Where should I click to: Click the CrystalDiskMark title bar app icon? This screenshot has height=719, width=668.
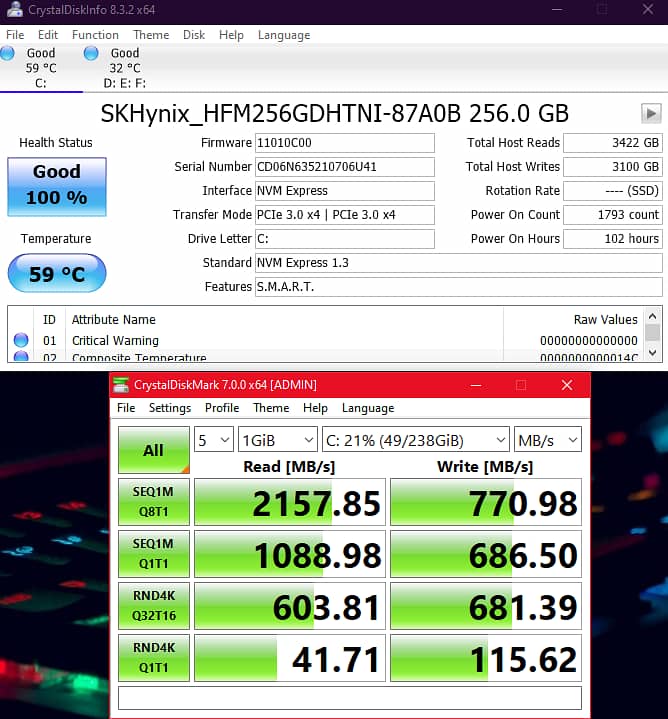[121, 385]
